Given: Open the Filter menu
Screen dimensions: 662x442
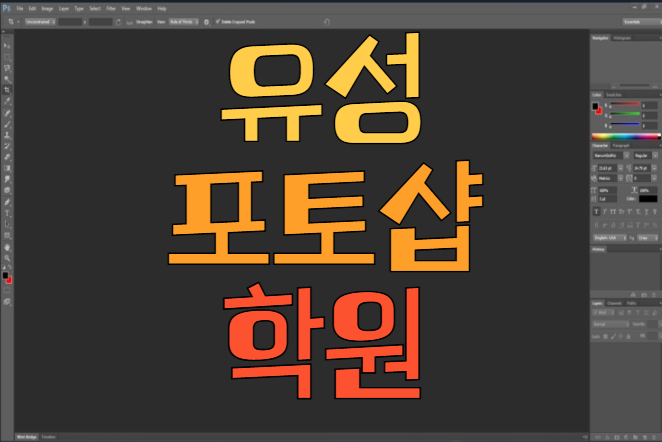Looking at the screenshot, I should pos(111,8).
